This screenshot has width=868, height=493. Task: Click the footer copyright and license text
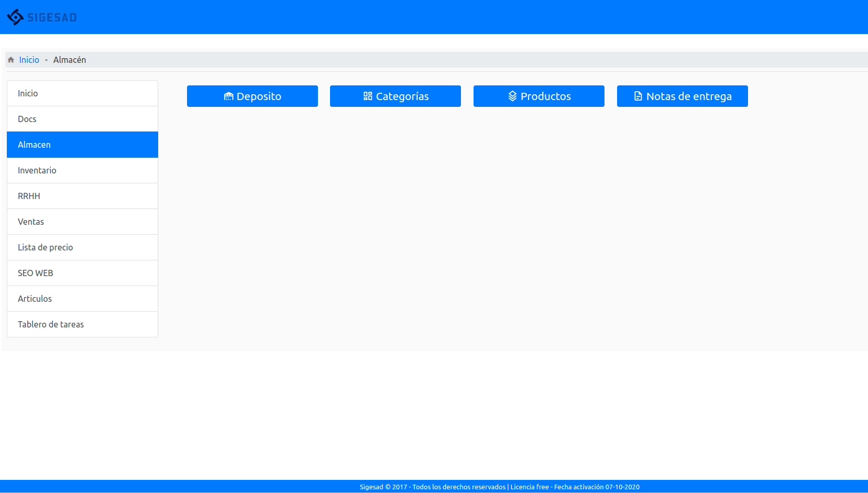point(500,487)
